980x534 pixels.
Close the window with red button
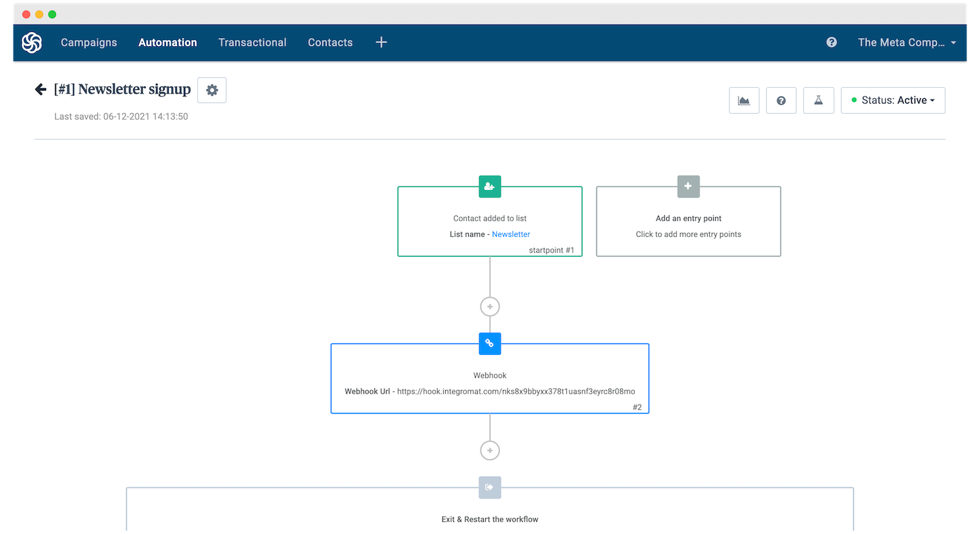tap(27, 14)
